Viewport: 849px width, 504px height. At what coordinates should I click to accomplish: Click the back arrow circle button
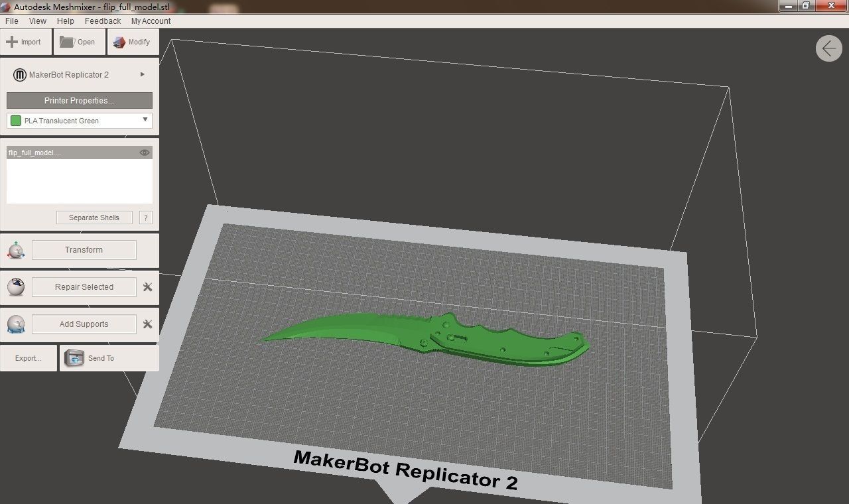[828, 48]
